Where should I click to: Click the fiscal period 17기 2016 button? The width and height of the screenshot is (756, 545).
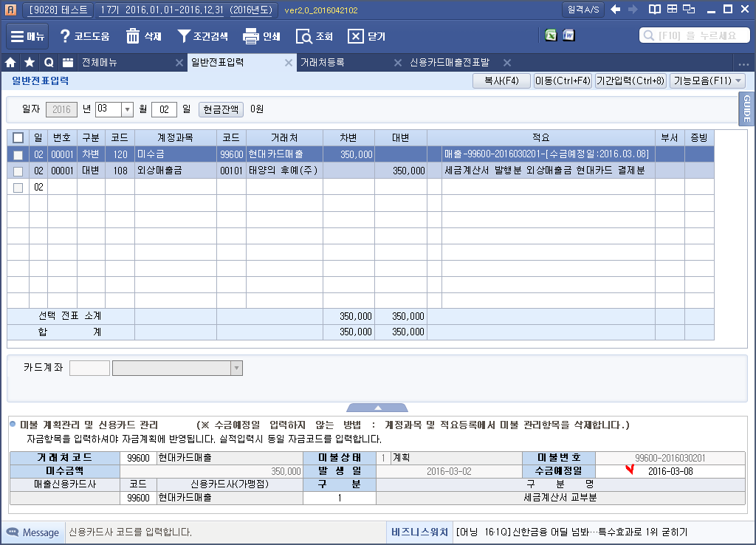[x=186, y=10]
